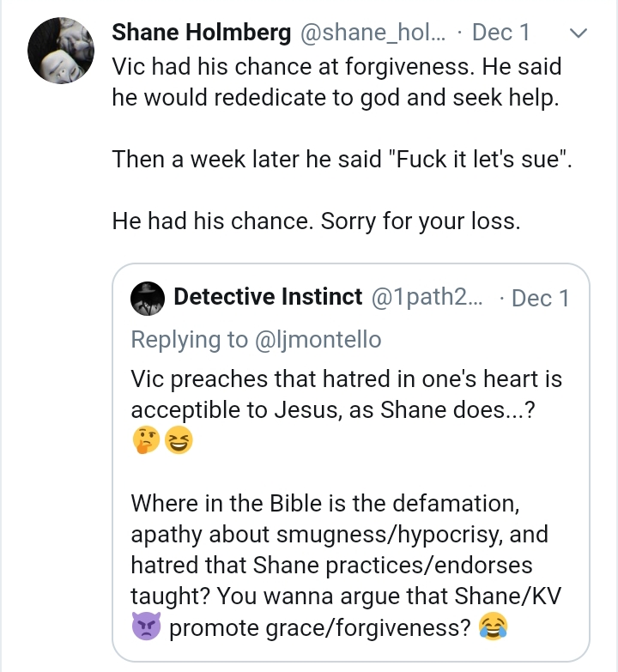Image resolution: width=618 pixels, height=672 pixels.
Task: Click the thinking face emoji
Action: [x=146, y=439]
